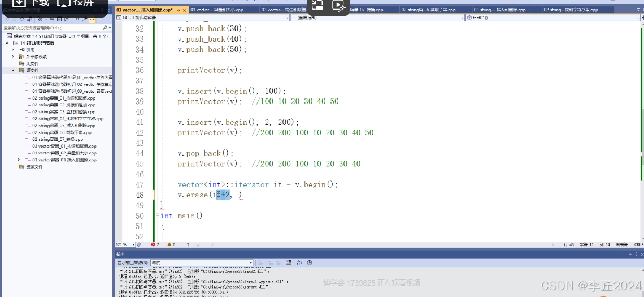
Task: Switch to 03 vector 构造和赋值 tab
Action: [x=284, y=10]
